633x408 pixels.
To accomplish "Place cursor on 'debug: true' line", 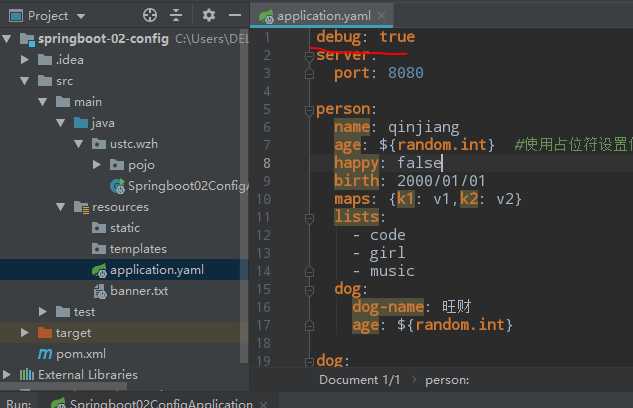I will click(365, 37).
